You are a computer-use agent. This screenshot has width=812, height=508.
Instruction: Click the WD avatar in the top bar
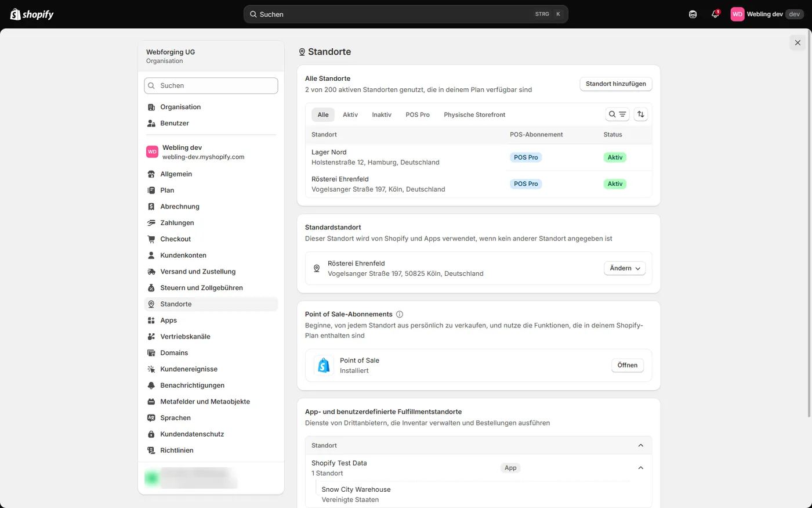pos(737,14)
